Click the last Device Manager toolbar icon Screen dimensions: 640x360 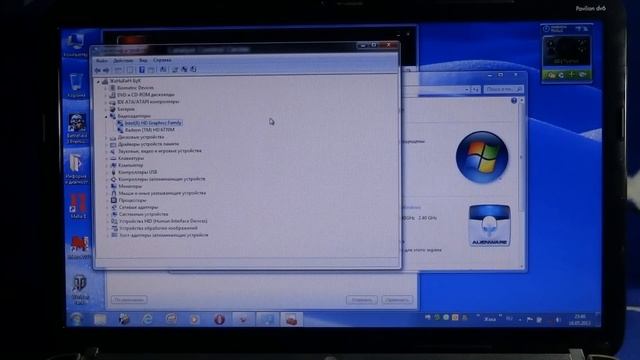(x=193, y=69)
